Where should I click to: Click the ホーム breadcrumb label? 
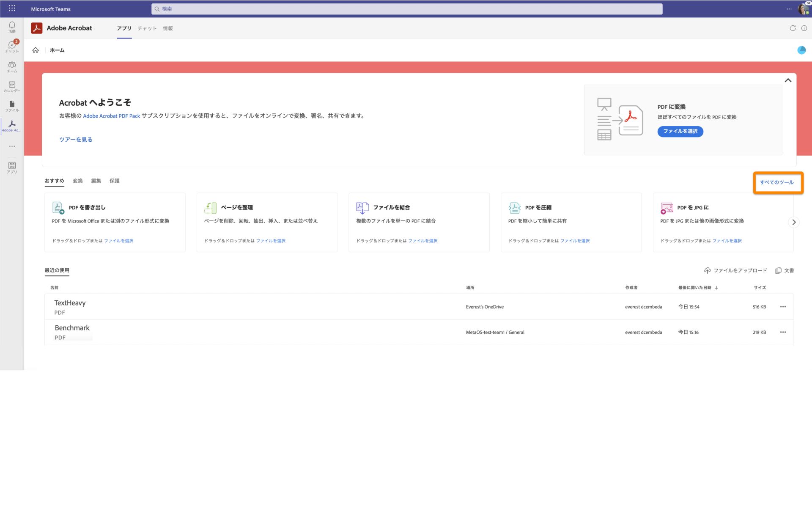(x=57, y=50)
